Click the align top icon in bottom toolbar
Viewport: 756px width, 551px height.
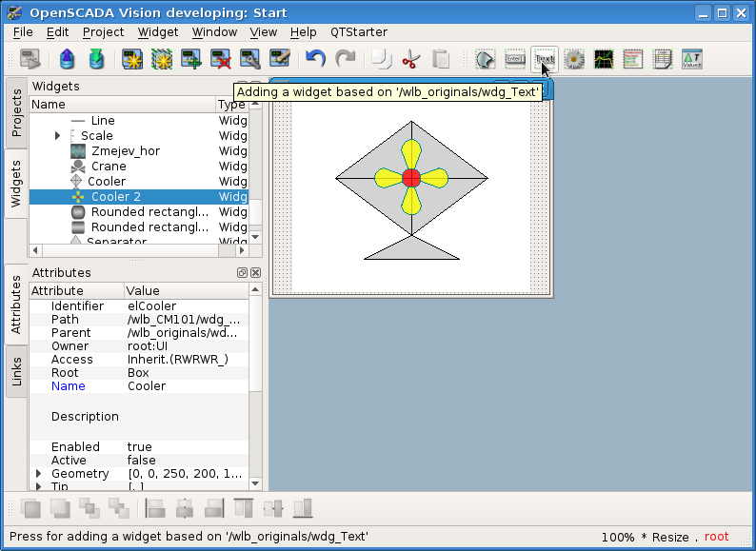pyautogui.click(x=244, y=508)
